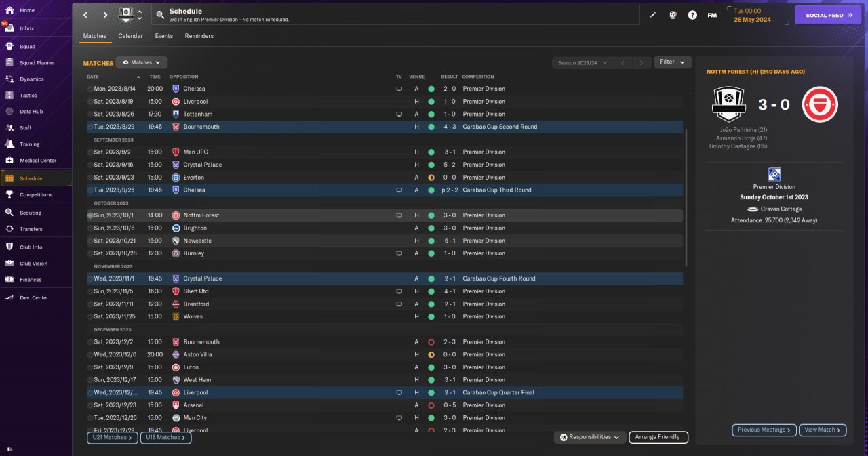Open Home from the sidebar

click(27, 11)
